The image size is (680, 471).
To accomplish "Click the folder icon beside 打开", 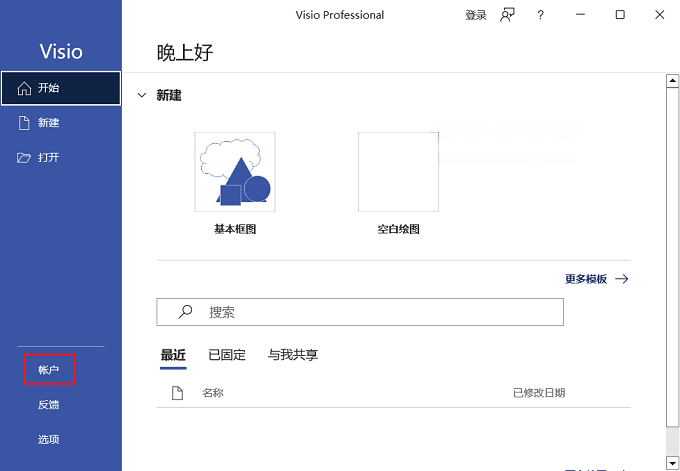I will (x=24, y=157).
